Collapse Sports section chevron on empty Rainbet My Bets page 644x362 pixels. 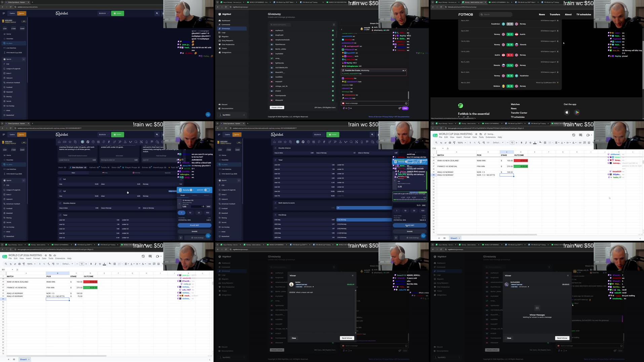click(24, 59)
